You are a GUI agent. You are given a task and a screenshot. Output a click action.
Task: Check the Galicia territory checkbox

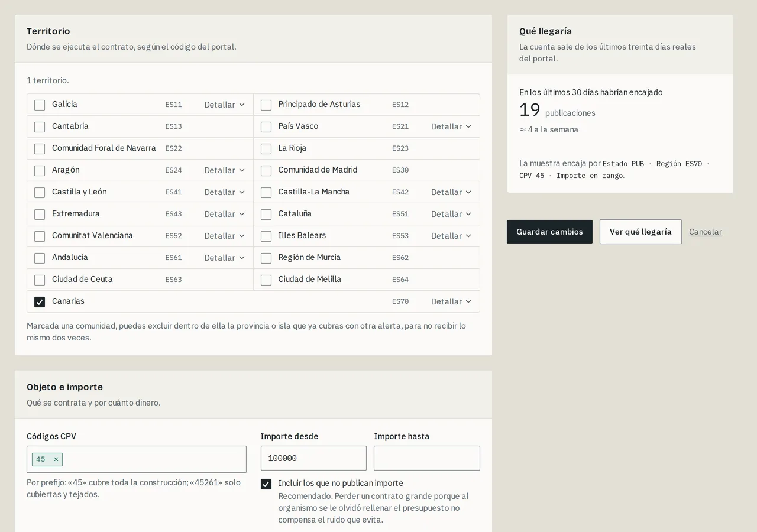tap(40, 105)
